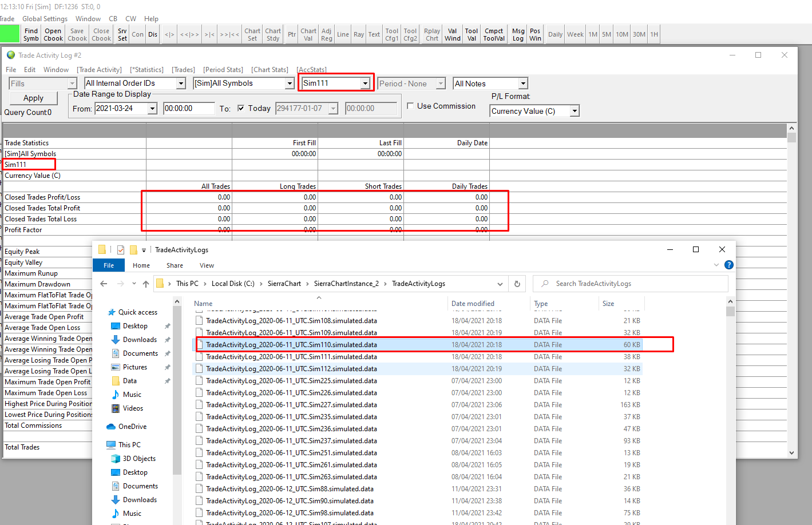812x525 pixels.
Task: Open the Msg Log toolbar button
Action: tap(518, 35)
